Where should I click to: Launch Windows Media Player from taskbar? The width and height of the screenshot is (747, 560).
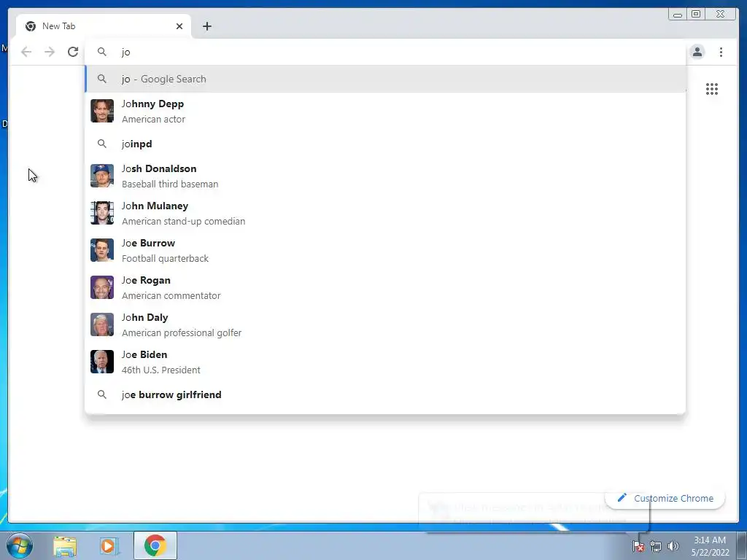(x=109, y=545)
